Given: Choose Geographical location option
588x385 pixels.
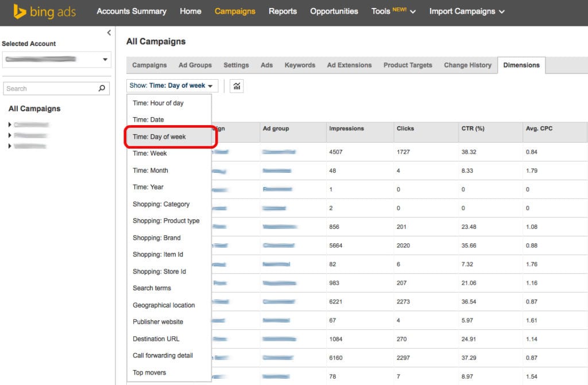Looking at the screenshot, I should point(169,305).
